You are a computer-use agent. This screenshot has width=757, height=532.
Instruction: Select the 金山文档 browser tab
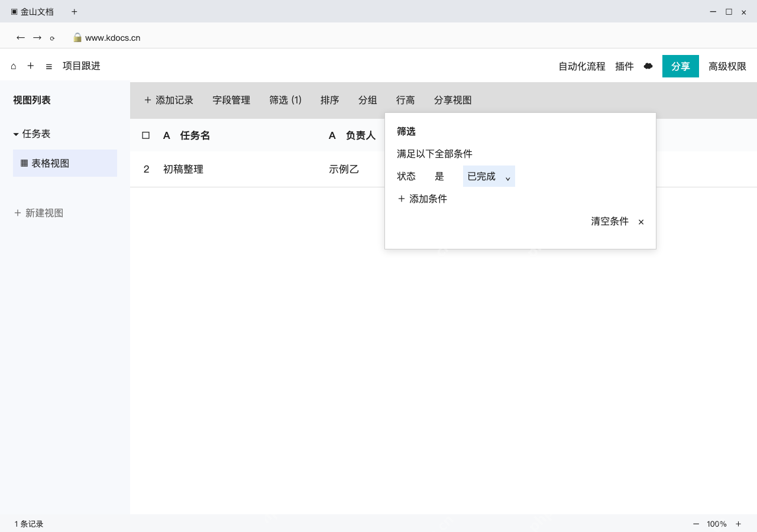pos(32,12)
